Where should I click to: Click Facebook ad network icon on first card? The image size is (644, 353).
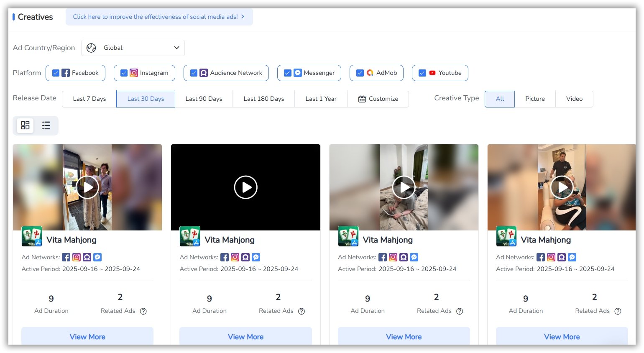[66, 257]
